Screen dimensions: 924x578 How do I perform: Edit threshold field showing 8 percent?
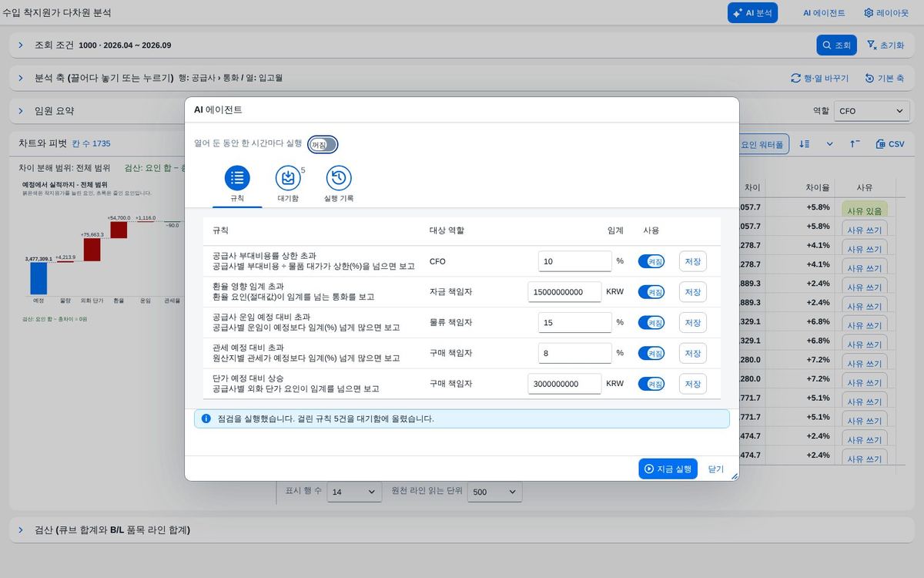pos(574,353)
